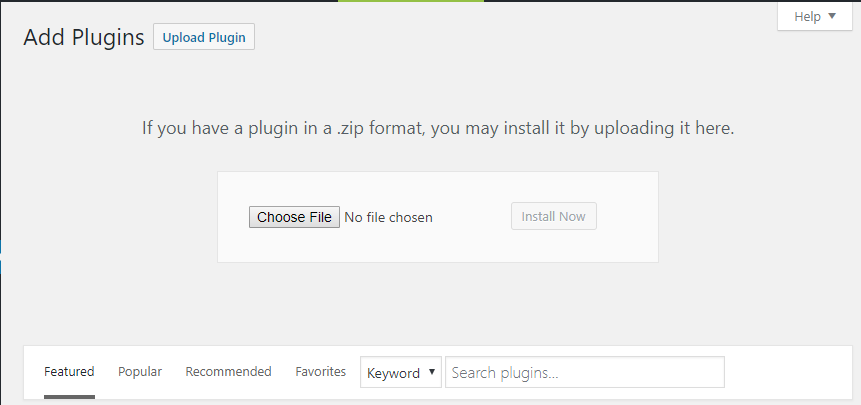Click the underline beneath the Featured tab

(x=69, y=397)
